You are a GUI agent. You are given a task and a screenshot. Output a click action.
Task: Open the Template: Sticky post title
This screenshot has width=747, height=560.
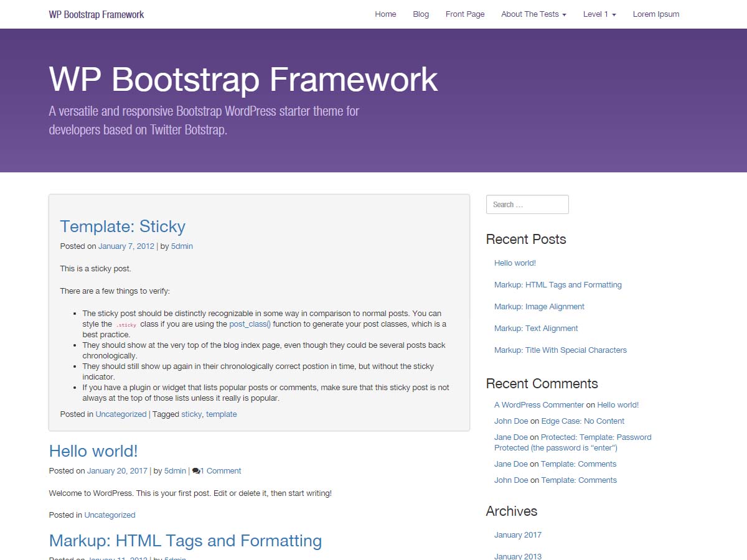click(123, 226)
